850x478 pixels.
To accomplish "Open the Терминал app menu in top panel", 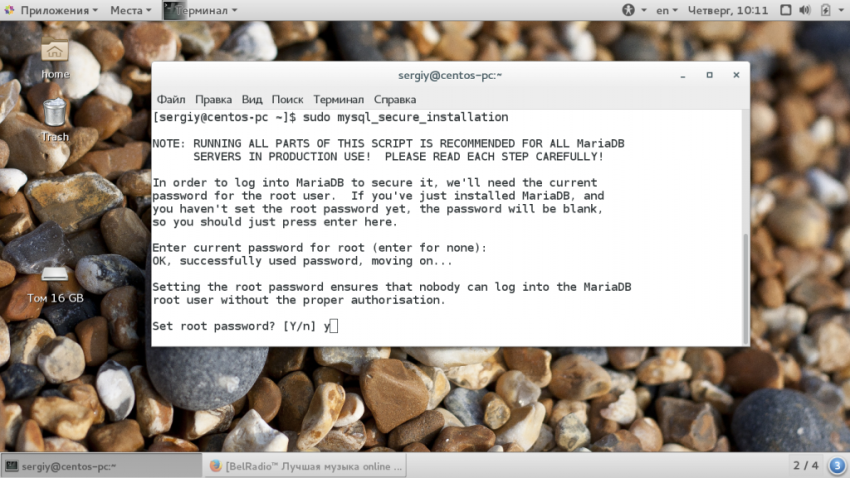I will (x=201, y=10).
